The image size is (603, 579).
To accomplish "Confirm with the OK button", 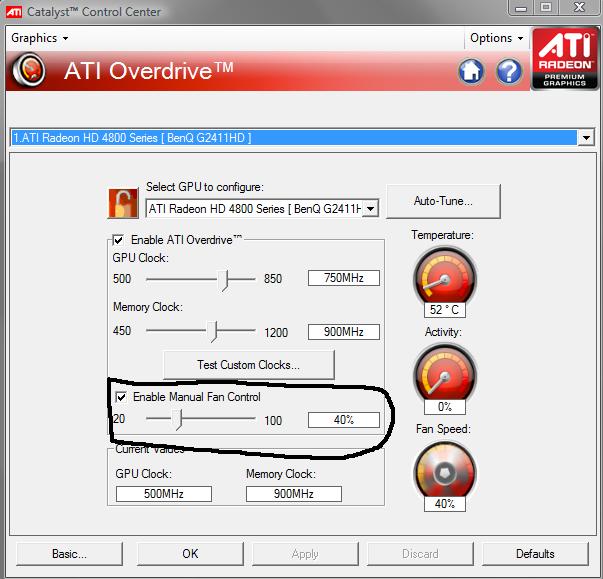I will tap(190, 554).
